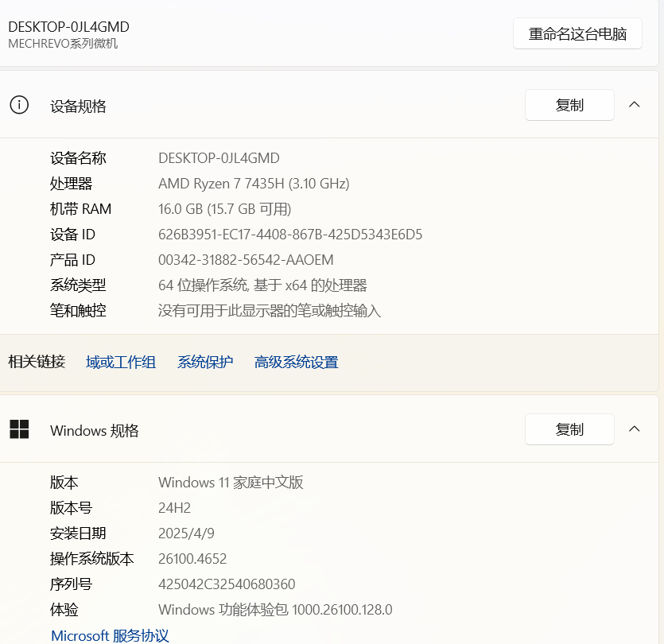Screen dimensions: 664x644
Task: Click the 设备名称 label
Action: tap(78, 158)
